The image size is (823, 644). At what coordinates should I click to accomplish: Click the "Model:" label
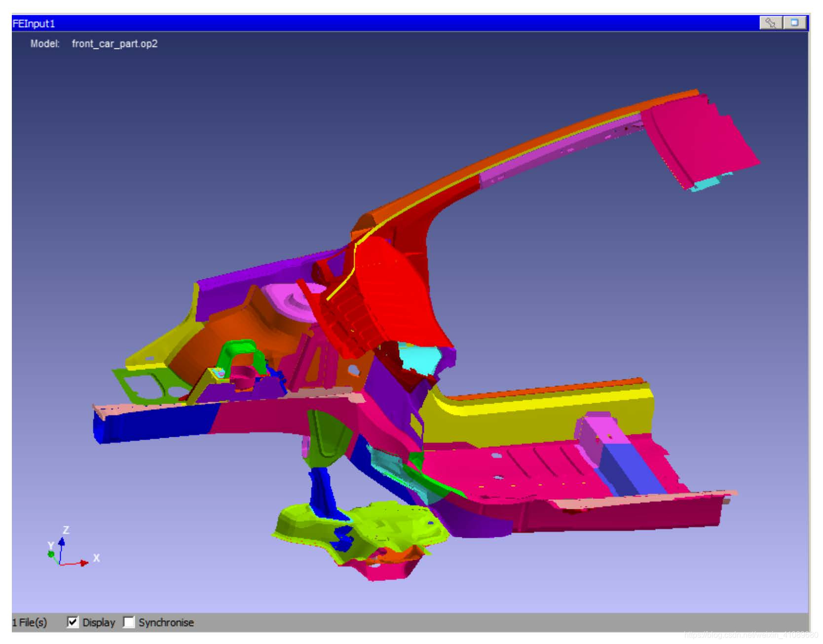coord(45,43)
